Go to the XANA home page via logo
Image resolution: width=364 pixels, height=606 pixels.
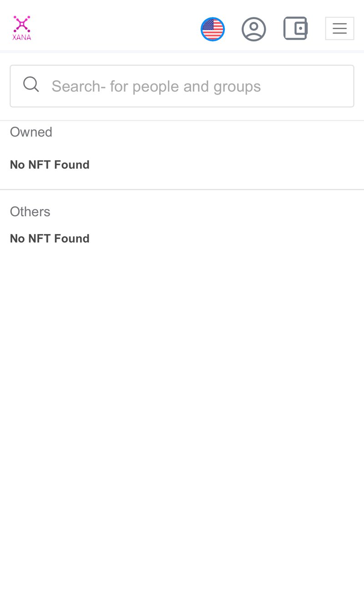pyautogui.click(x=22, y=28)
